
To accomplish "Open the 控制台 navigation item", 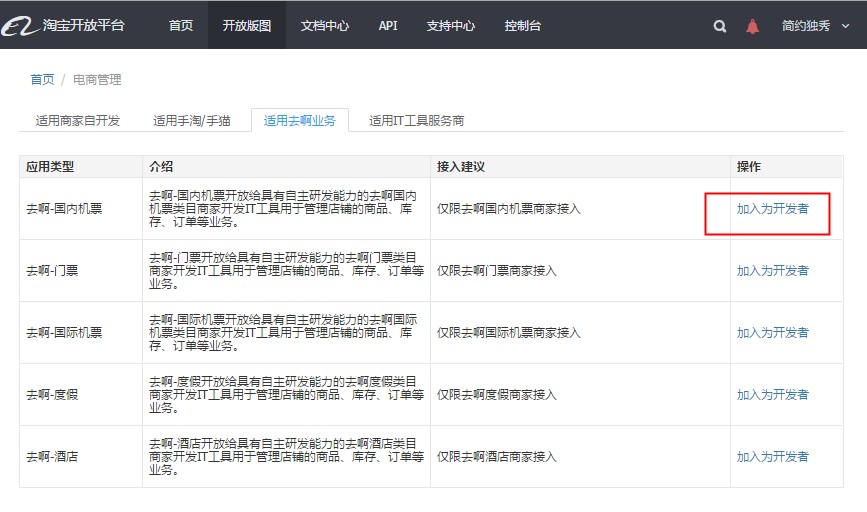I will pos(523,25).
